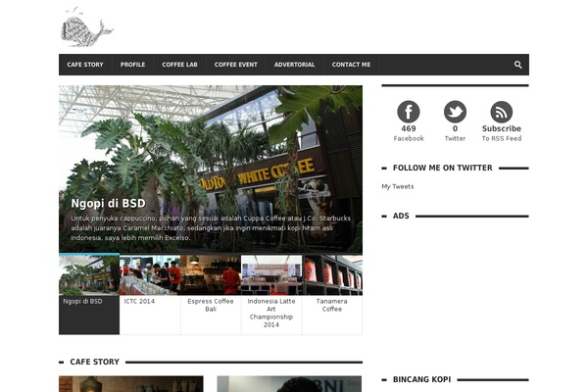588x392 pixels.
Task: Click the ICTC 2014 caption
Action: [x=139, y=301]
